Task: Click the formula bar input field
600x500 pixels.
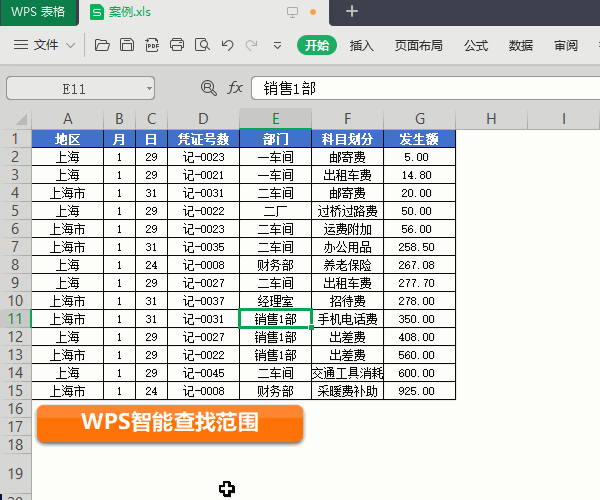Action: tap(420, 88)
